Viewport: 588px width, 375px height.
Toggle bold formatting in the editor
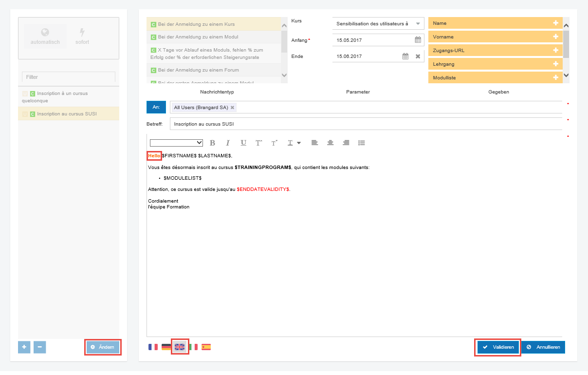click(212, 143)
